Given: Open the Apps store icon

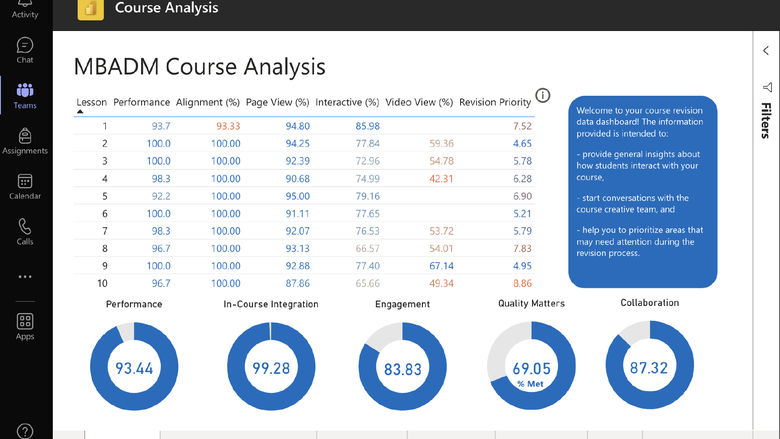Looking at the screenshot, I should pyautogui.click(x=25, y=327).
